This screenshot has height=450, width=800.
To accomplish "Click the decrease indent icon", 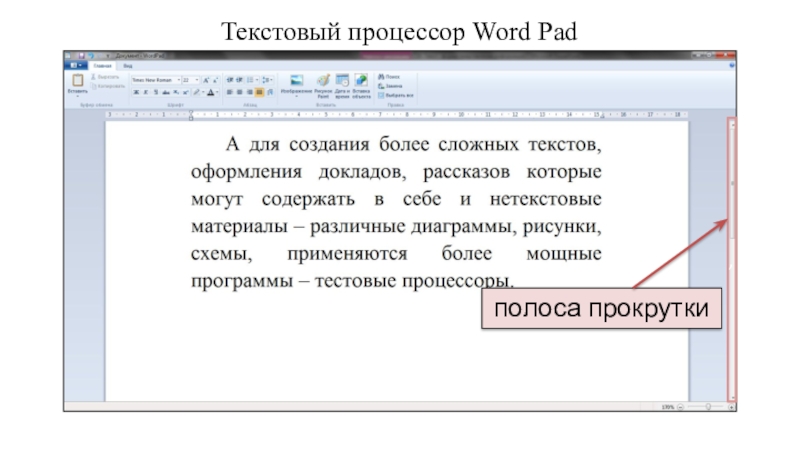I will pyautogui.click(x=230, y=80).
